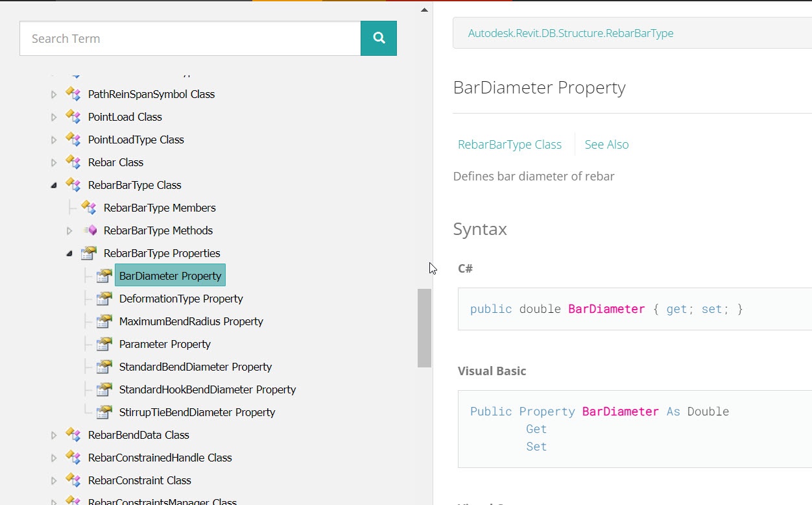Open Parameter Property page
This screenshot has height=505, width=812.
click(165, 344)
